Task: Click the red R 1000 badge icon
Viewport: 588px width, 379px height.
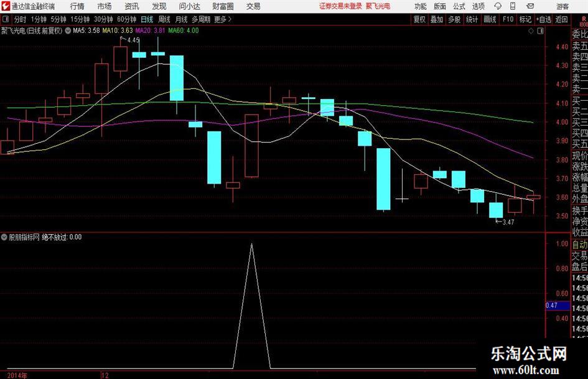Action: [x=583, y=22]
